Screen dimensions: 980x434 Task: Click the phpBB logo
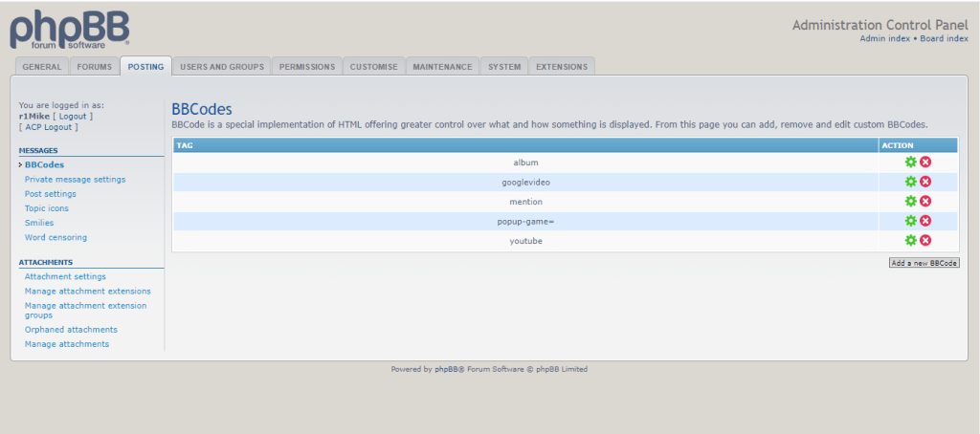click(x=69, y=31)
